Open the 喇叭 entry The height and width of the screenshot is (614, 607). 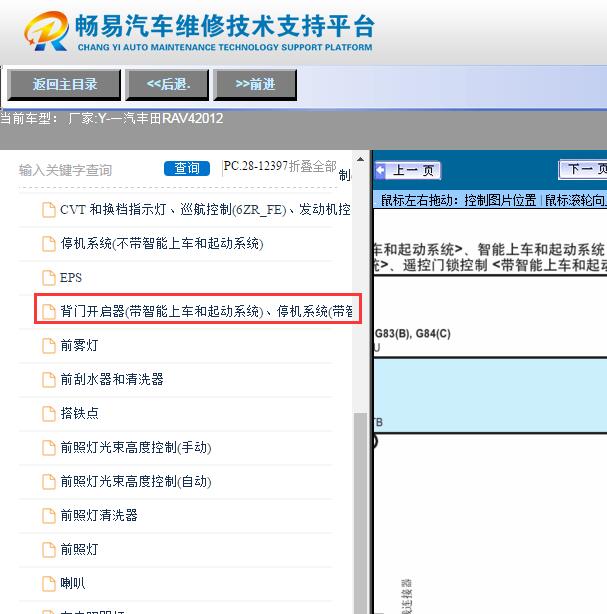click(x=73, y=583)
